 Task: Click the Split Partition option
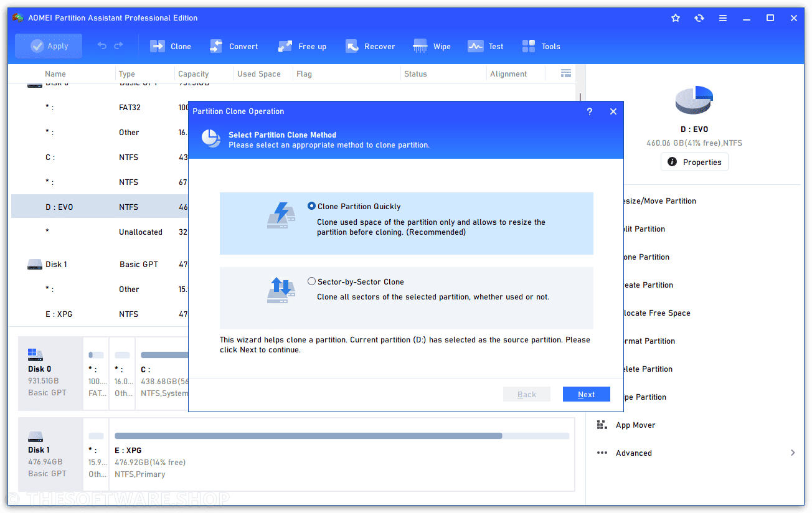coord(644,229)
